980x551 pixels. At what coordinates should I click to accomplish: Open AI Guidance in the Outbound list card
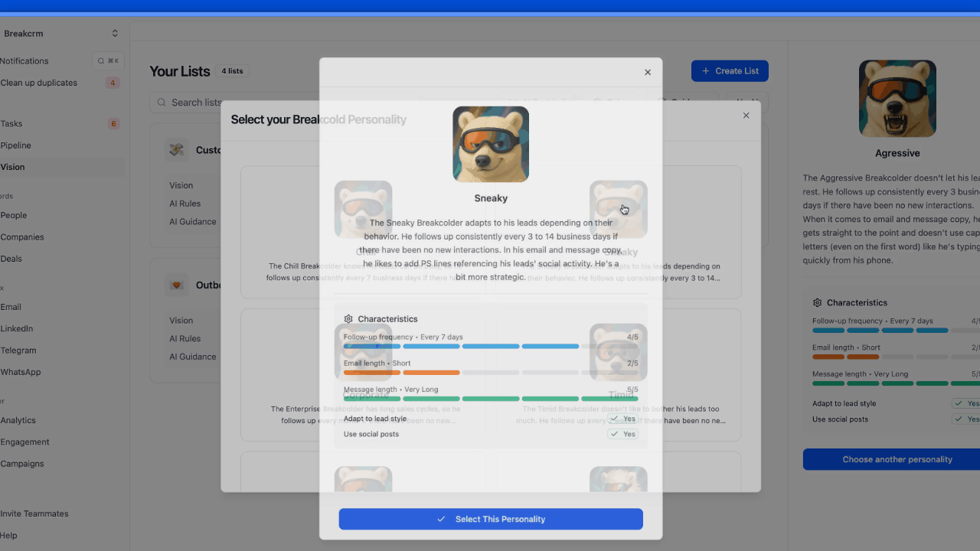tap(193, 357)
